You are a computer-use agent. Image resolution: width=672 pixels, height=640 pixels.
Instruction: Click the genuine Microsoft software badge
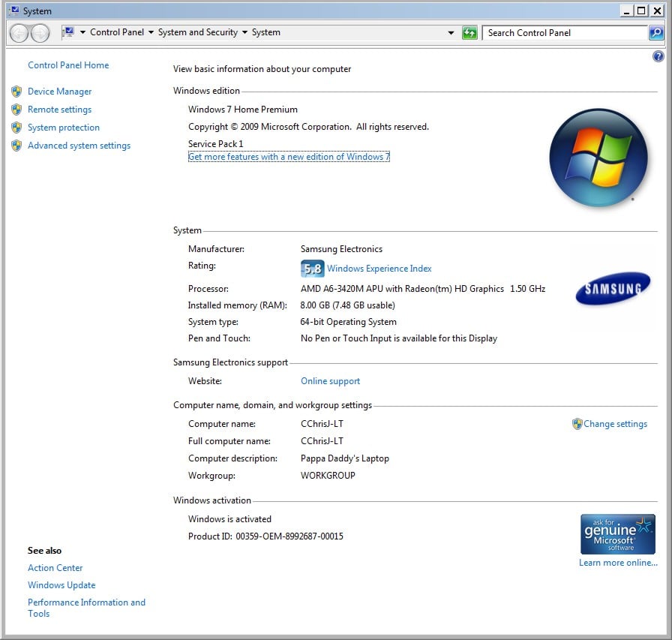coord(617,534)
